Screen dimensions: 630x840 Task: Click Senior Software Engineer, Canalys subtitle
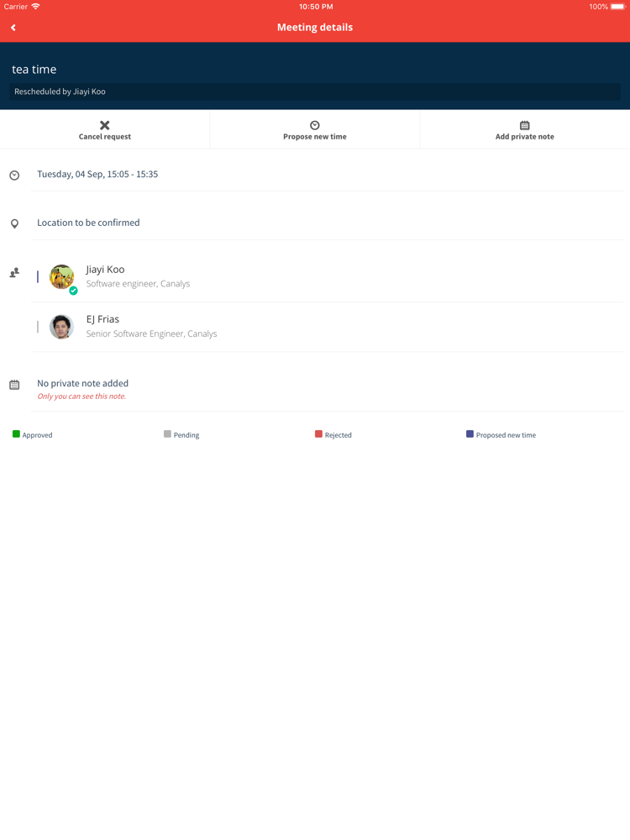(151, 333)
